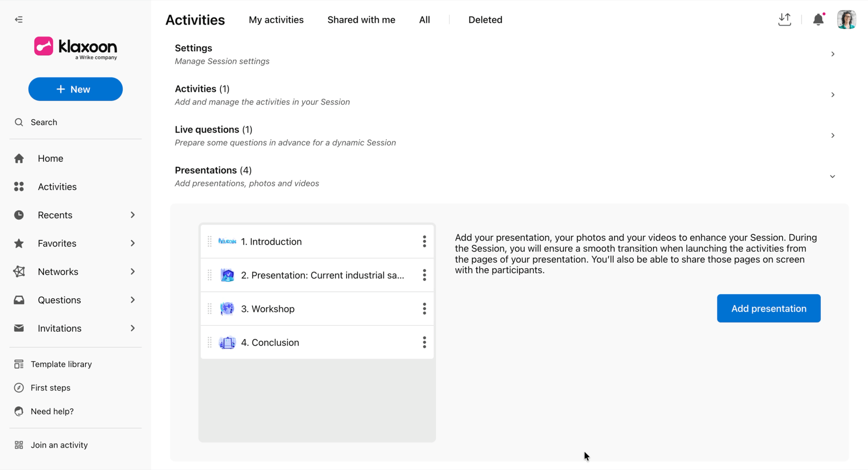Viewport: 868px width, 470px height.
Task: Go to Home in the sidebar
Action: tap(51, 159)
